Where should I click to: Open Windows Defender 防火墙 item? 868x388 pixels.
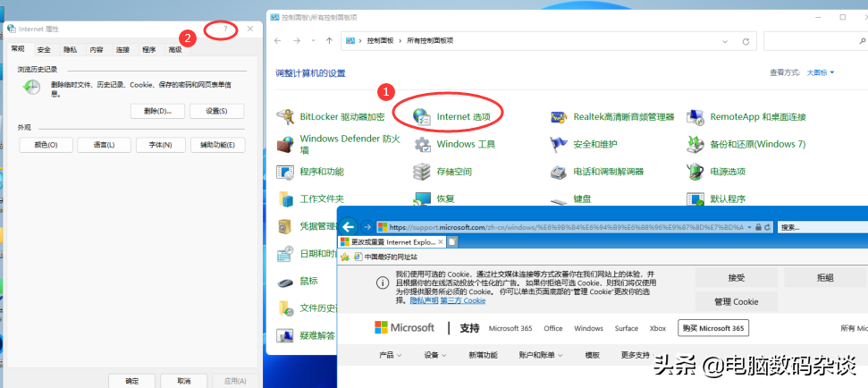point(338,144)
